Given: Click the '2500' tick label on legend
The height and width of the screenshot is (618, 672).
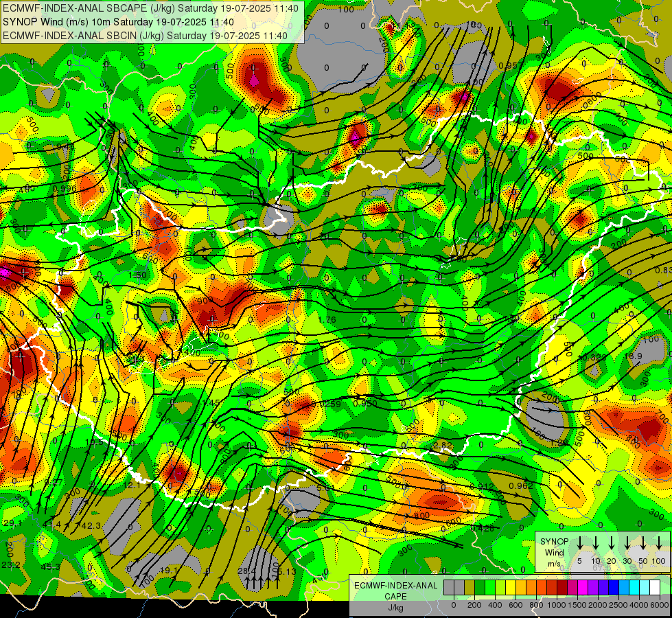Looking at the screenshot, I should [x=618, y=605].
